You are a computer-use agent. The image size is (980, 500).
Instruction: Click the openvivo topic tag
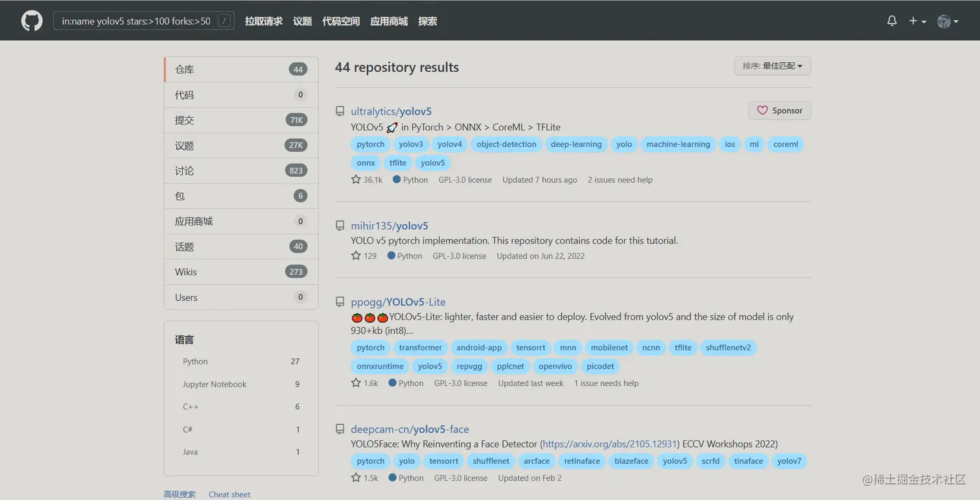point(555,367)
